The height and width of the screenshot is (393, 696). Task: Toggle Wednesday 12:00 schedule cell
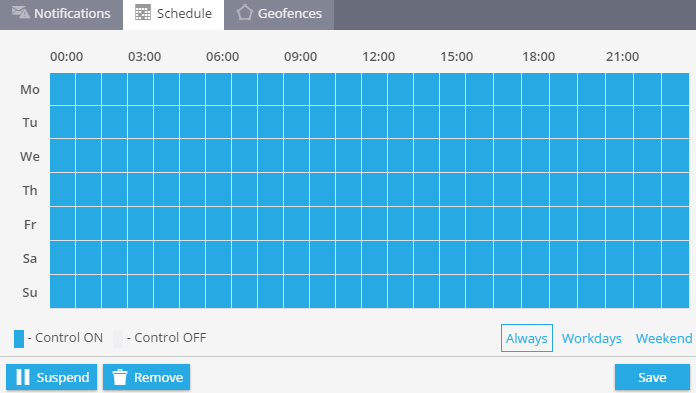(x=374, y=156)
